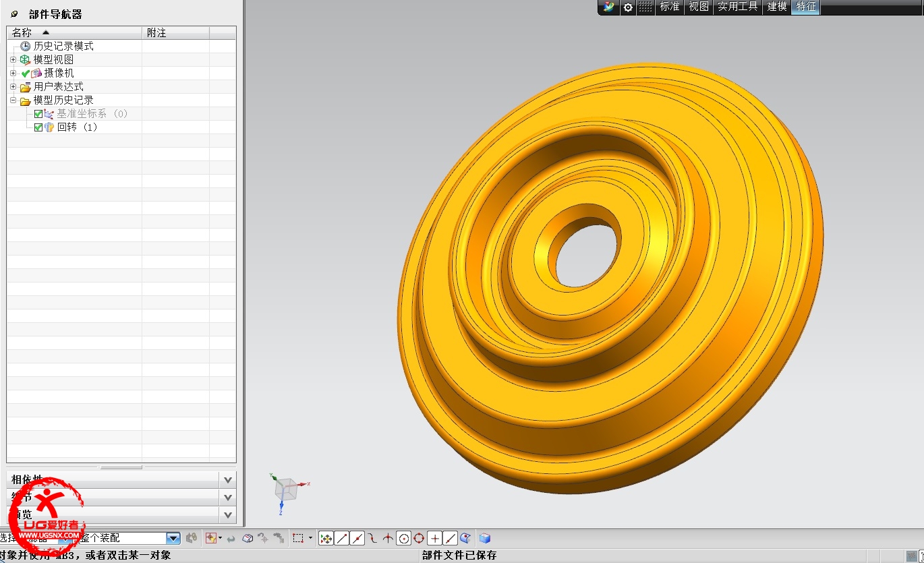Select the 摄像机 tree row label
Image resolution: width=924 pixels, height=563 pixels.
pyautogui.click(x=59, y=73)
